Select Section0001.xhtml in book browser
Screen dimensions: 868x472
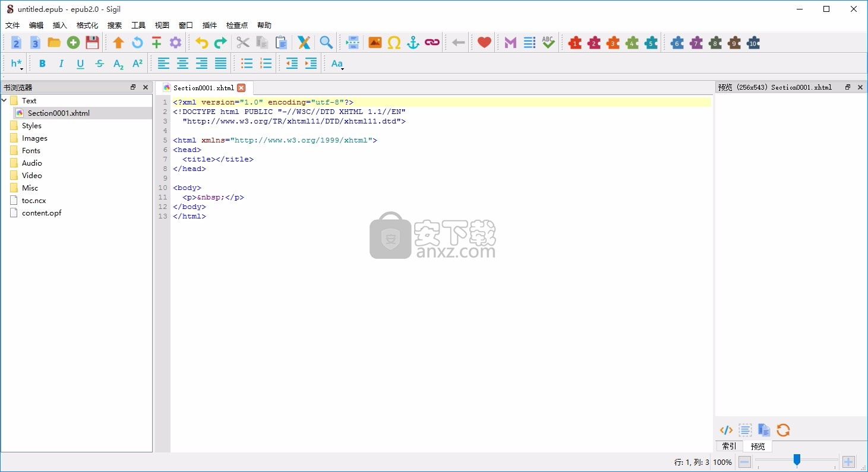tap(59, 113)
